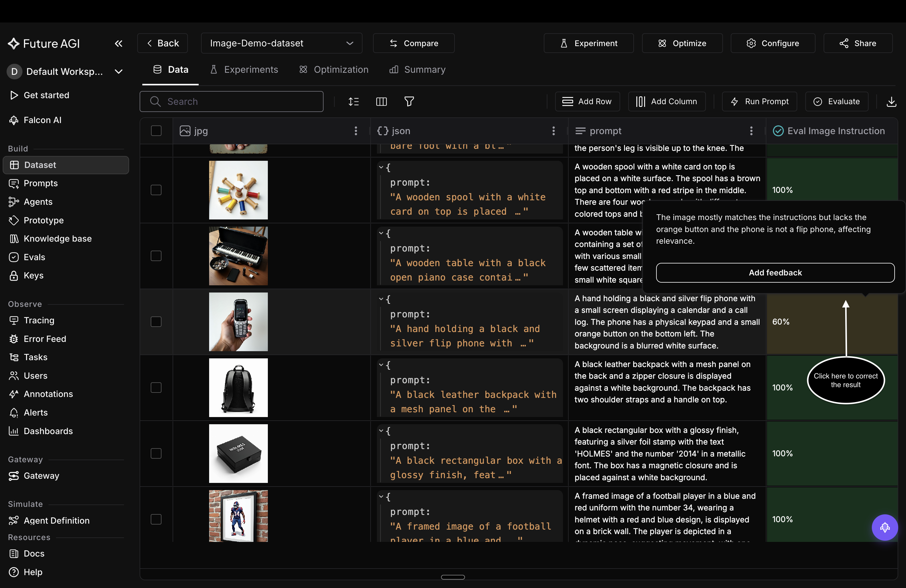Image resolution: width=906 pixels, height=588 pixels.
Task: Click the Compare button
Action: (x=414, y=43)
